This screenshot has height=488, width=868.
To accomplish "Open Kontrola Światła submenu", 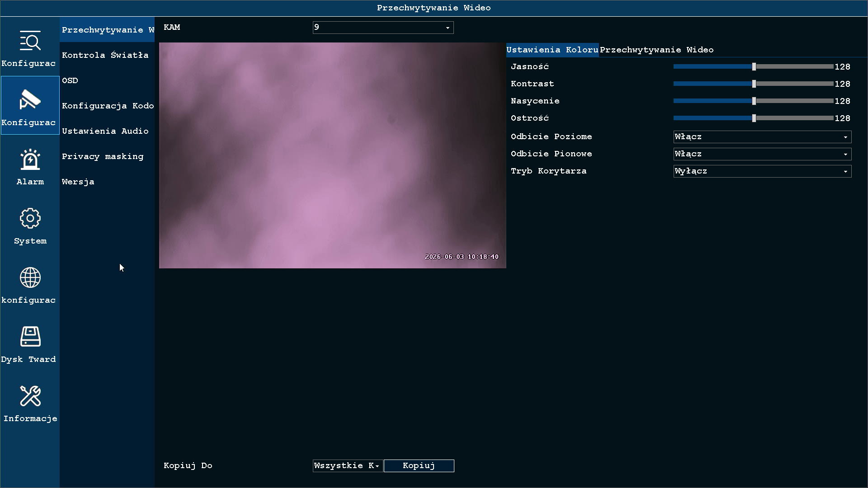I will (107, 55).
